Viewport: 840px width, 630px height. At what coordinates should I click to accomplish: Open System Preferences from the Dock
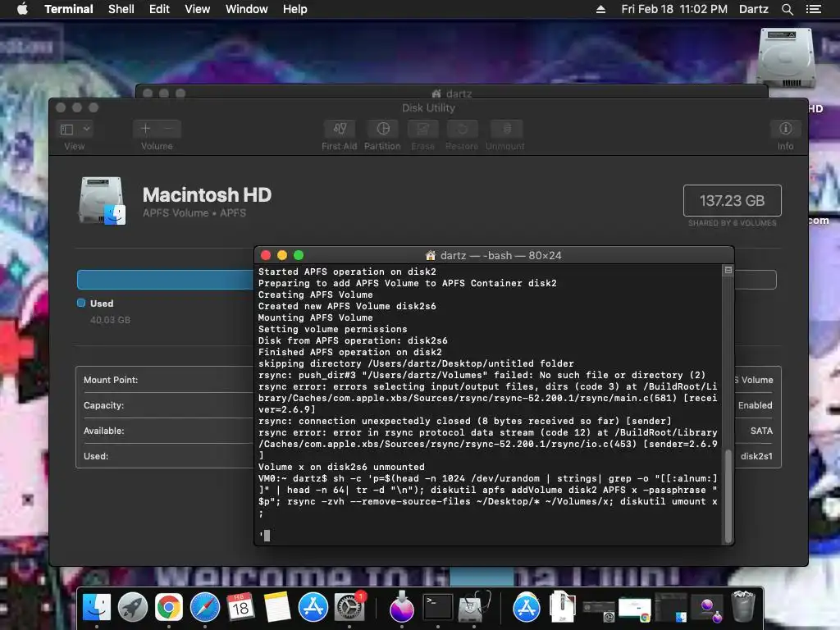pos(349,608)
